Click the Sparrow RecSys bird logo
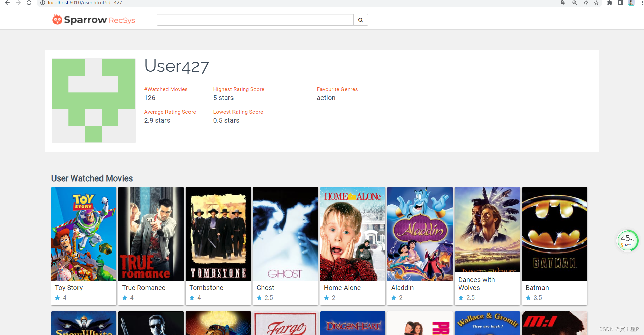The height and width of the screenshot is (335, 644). (x=57, y=20)
